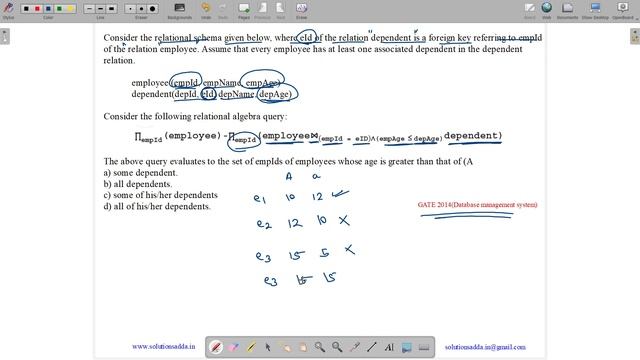
Task: Click the Redo button
Action: point(222,11)
